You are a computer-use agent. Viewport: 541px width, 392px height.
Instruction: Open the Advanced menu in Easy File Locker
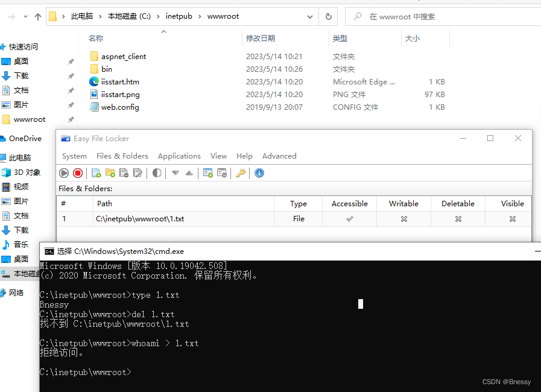coord(279,156)
